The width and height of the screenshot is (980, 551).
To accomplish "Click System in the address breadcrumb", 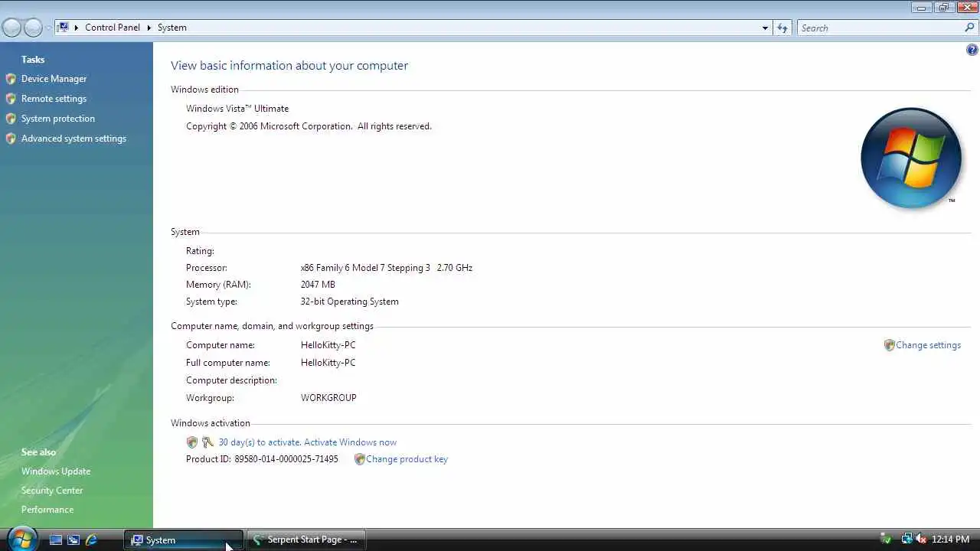I will [172, 28].
